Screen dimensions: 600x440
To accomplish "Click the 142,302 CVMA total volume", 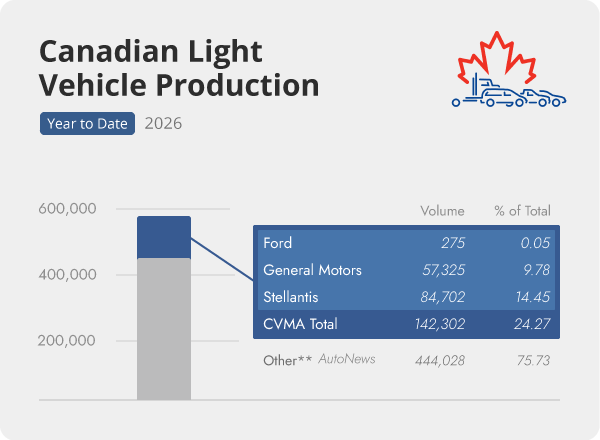I will pos(440,324).
